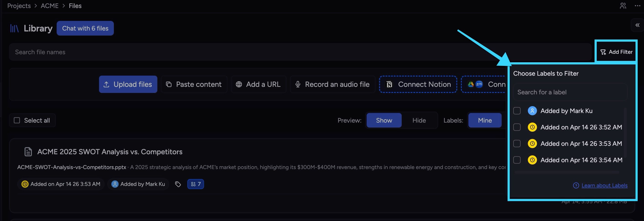Click the Added by Mark Ku label chip on file
Viewport: 644px width, 221px height.
coord(138,184)
